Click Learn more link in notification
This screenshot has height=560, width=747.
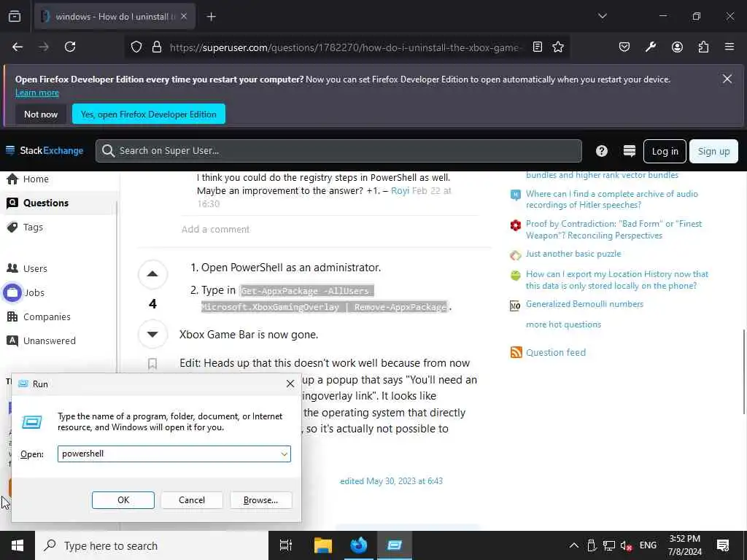point(37,93)
